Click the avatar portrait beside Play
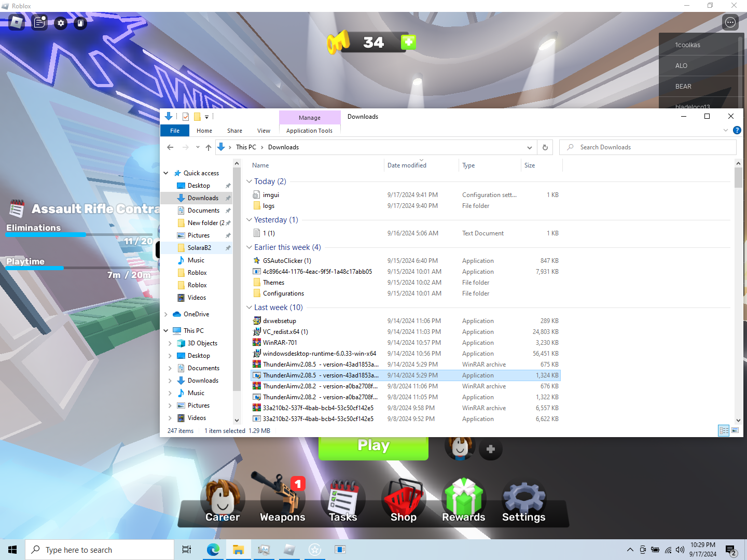Screen dimensions: 747x560 coord(460,448)
